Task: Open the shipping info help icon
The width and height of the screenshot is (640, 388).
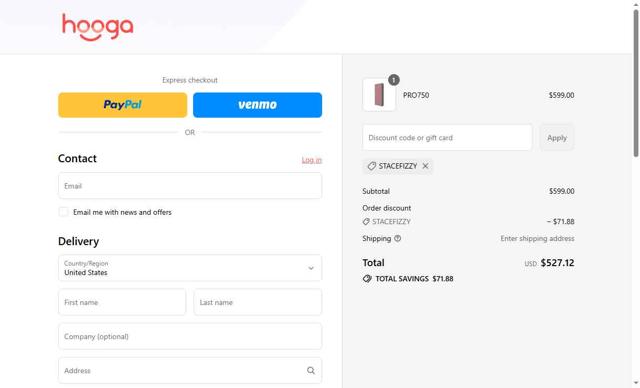Action: tap(398, 239)
